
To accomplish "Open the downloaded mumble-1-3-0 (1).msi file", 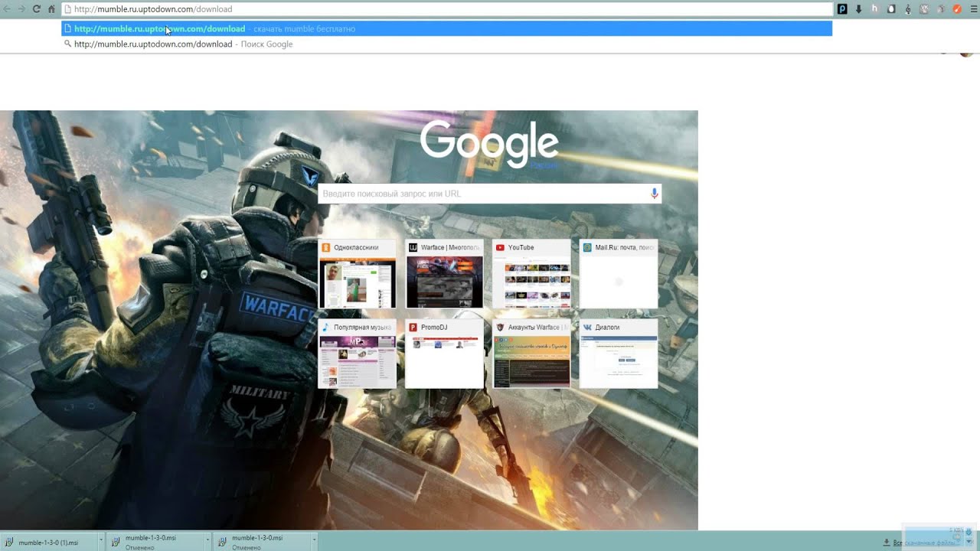I will coord(47,542).
